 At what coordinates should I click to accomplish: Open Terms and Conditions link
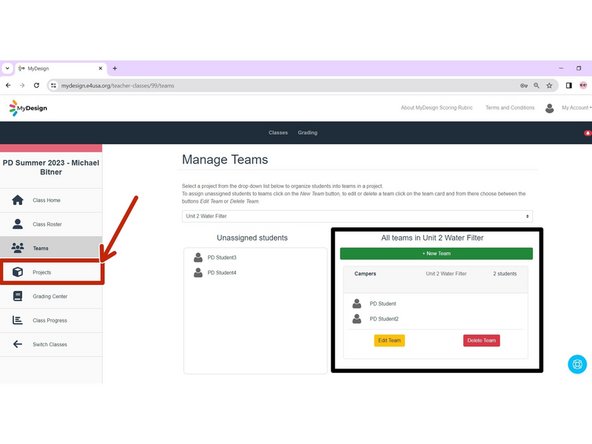[510, 108]
